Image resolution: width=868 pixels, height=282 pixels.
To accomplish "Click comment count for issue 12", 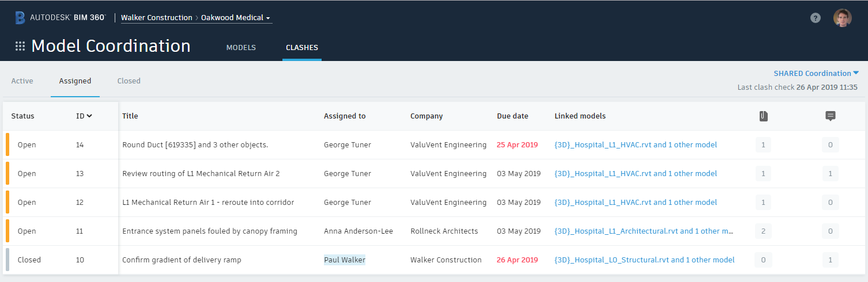I will pos(831,203).
